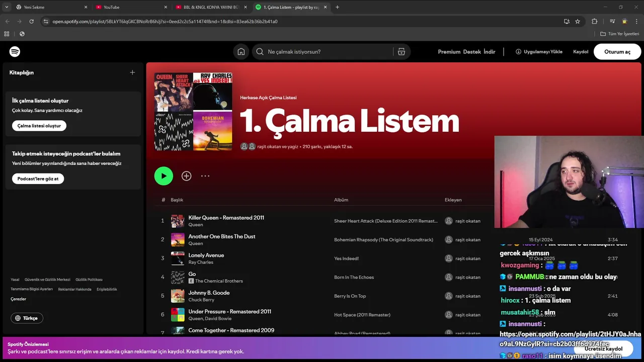The height and width of the screenshot is (362, 644).
Task: Open İndir link
Action: coord(490,52)
